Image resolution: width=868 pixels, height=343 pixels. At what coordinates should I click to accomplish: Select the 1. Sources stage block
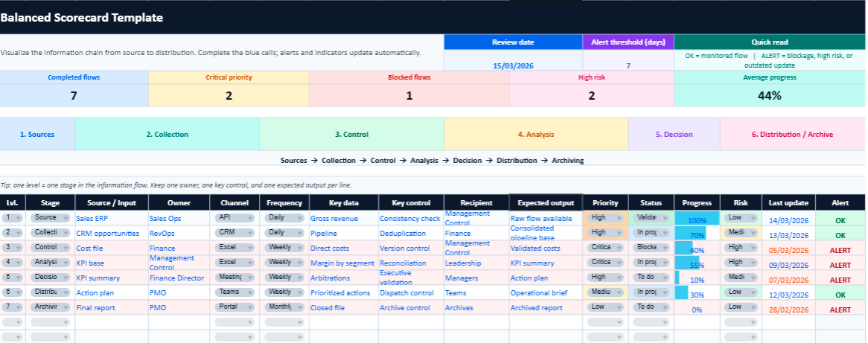pos(37,135)
